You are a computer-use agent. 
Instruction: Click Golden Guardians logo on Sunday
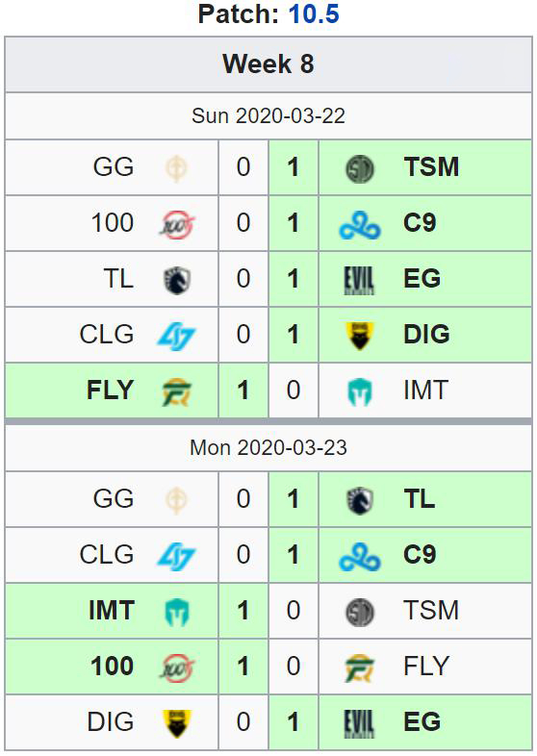point(176,168)
